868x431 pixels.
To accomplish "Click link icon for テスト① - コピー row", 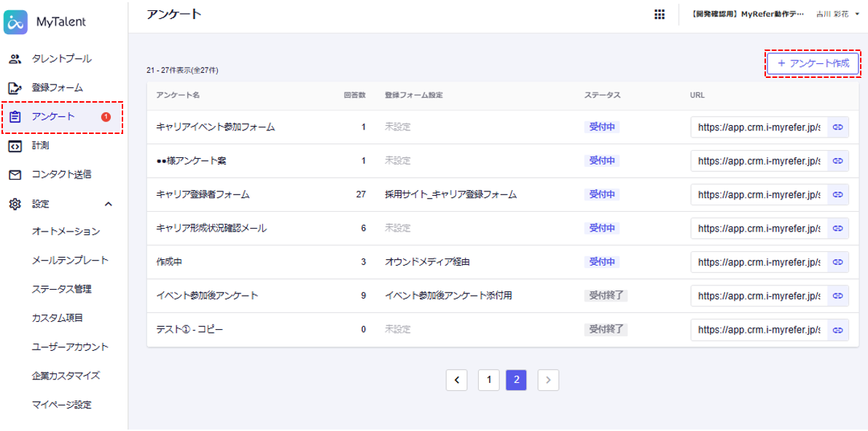I will coord(838,330).
